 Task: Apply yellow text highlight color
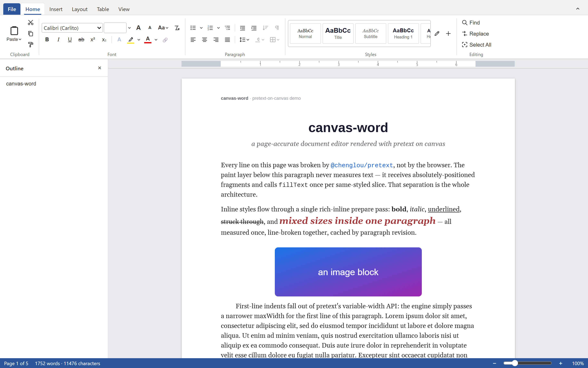[131, 39]
